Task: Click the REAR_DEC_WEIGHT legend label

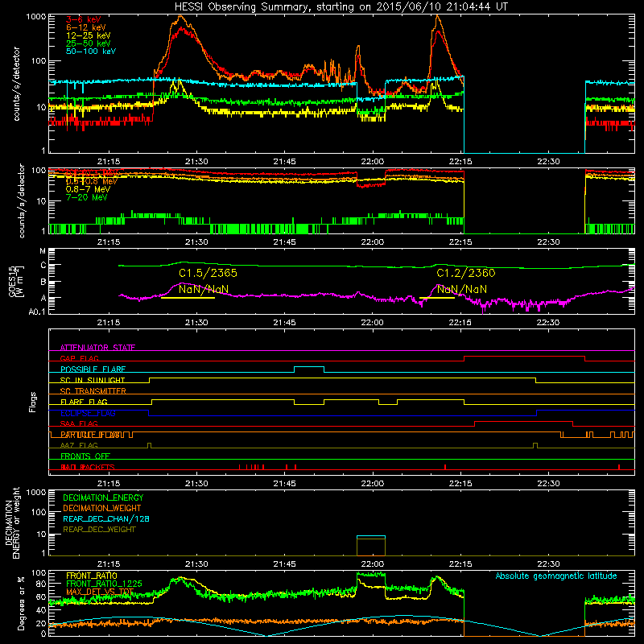Action: [99, 530]
